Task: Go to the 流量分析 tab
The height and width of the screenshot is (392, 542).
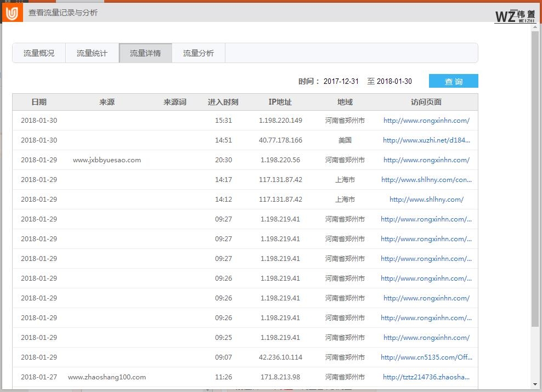Action: [199, 53]
